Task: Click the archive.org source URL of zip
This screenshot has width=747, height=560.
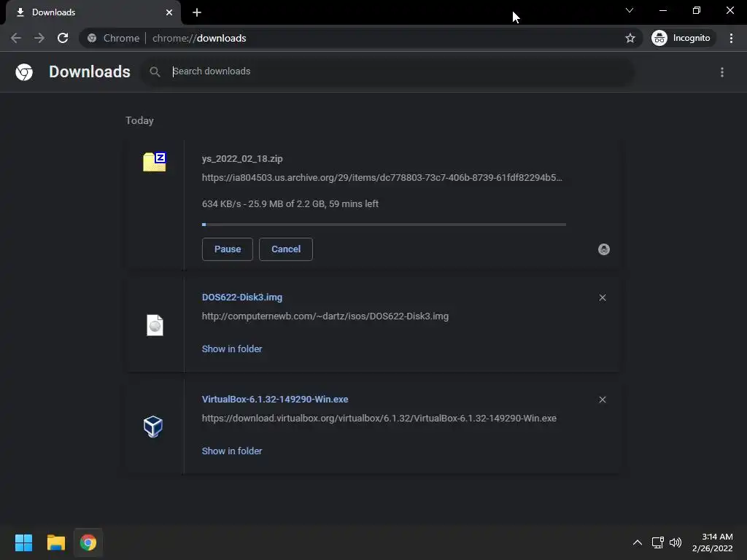Action: coord(382,178)
